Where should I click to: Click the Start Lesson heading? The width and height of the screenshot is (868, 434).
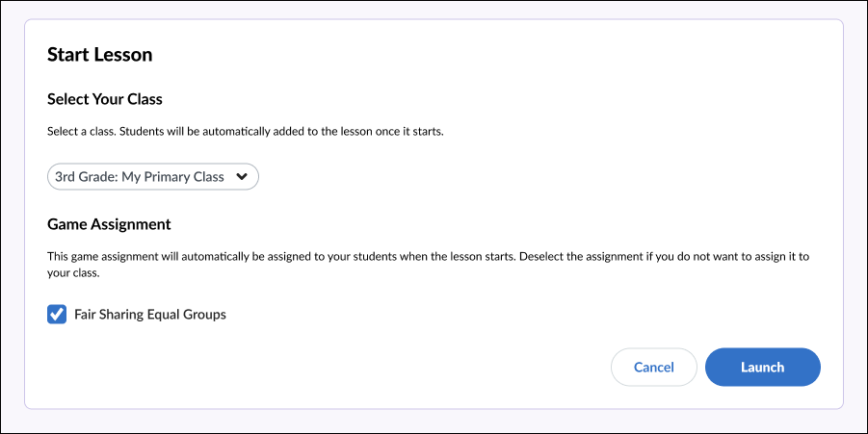(99, 55)
